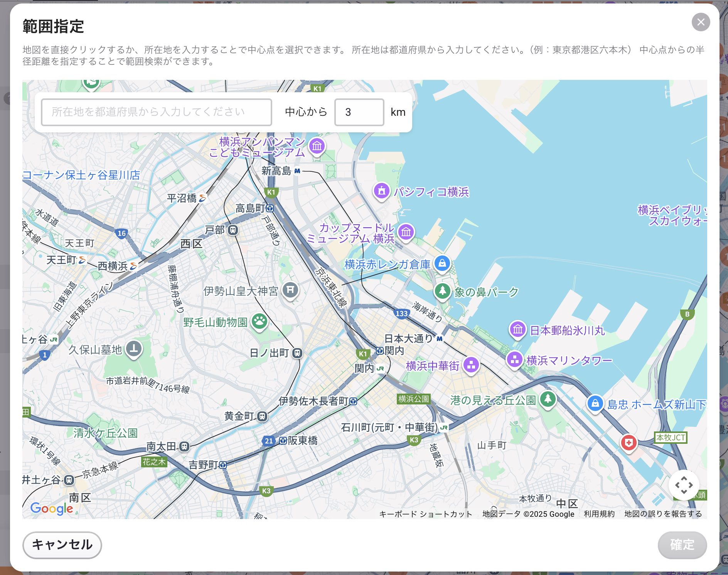Click the 伊勢佐木長者町 subway icon
728x575 pixels.
click(353, 401)
